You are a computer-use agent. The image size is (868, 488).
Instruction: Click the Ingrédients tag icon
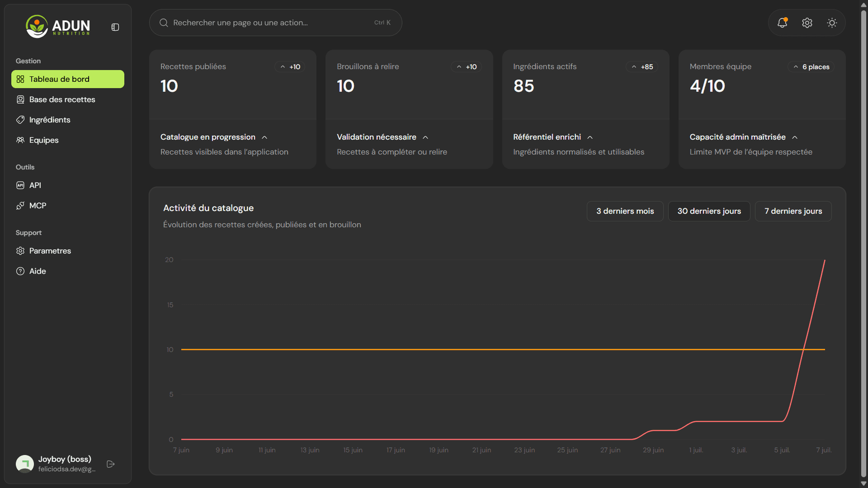(x=20, y=120)
